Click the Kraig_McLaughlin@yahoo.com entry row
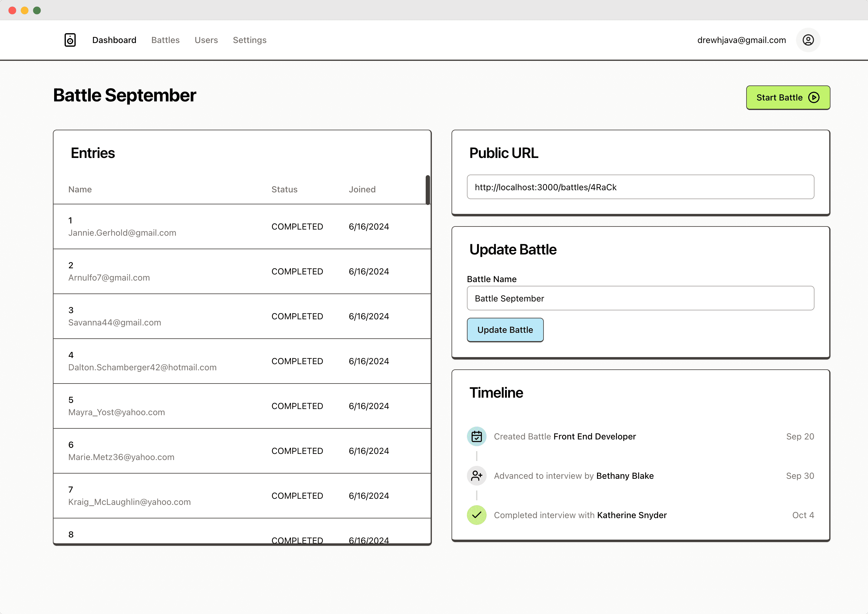Screen dimensions: 868x614 click(x=242, y=496)
